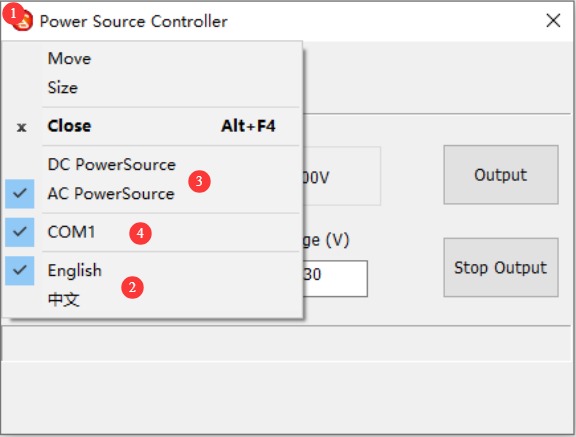Screen dimensions: 576x437
Task: Click the Stop Output button
Action: 501,267
